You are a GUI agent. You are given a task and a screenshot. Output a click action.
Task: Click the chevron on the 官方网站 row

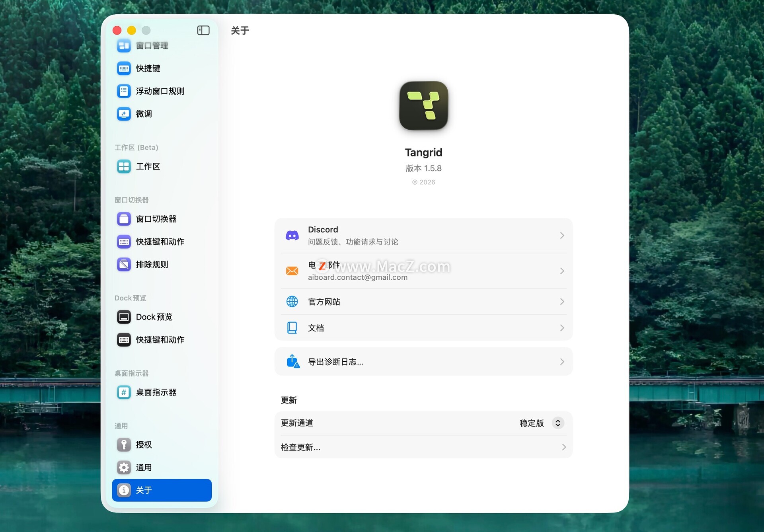(x=562, y=302)
